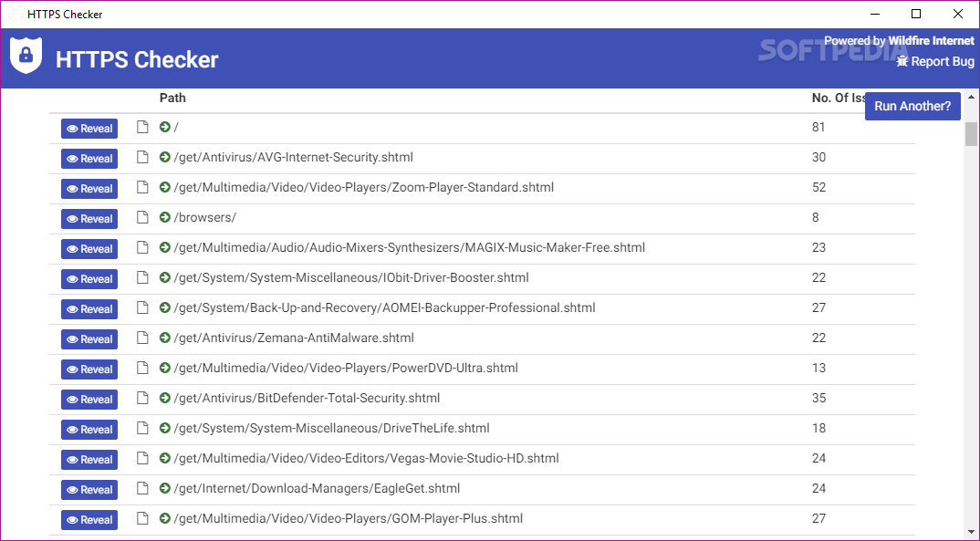Click the page icon for MAGIX-Music-Maker-Free.shtml
The width and height of the screenshot is (980, 541).
click(x=142, y=246)
